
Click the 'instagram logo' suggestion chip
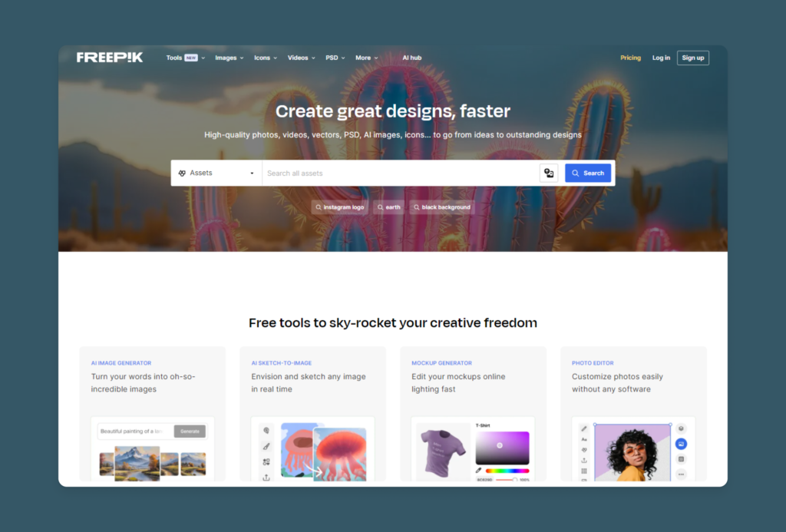point(339,207)
